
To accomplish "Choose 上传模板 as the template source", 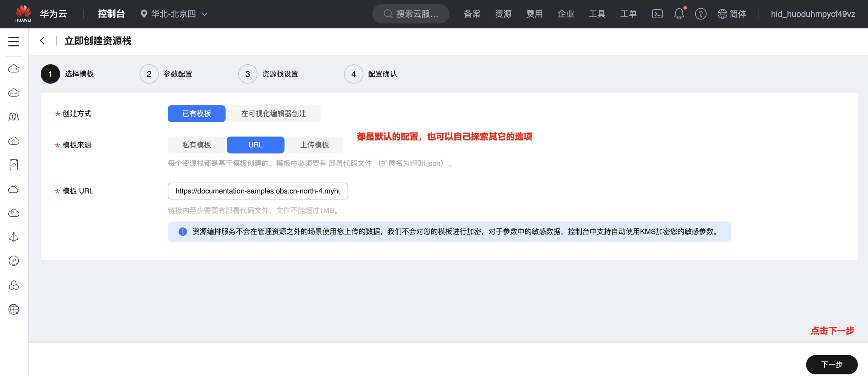I will coord(314,145).
